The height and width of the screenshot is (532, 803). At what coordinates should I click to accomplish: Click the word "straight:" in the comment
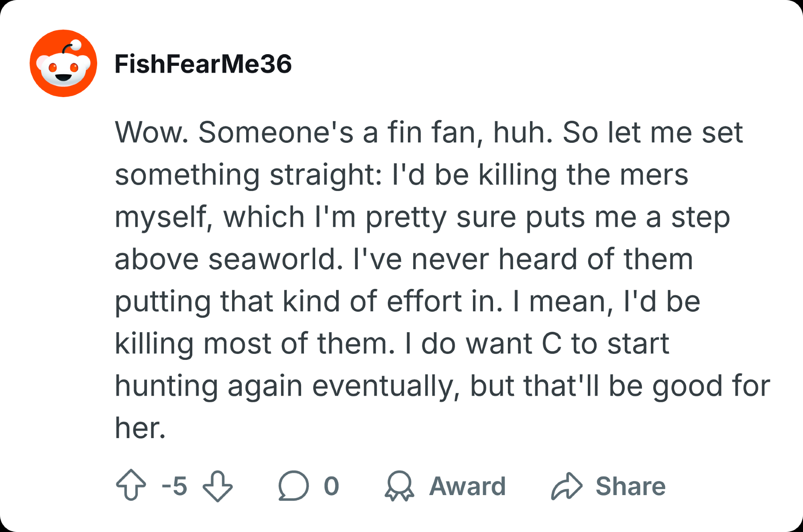click(x=326, y=175)
